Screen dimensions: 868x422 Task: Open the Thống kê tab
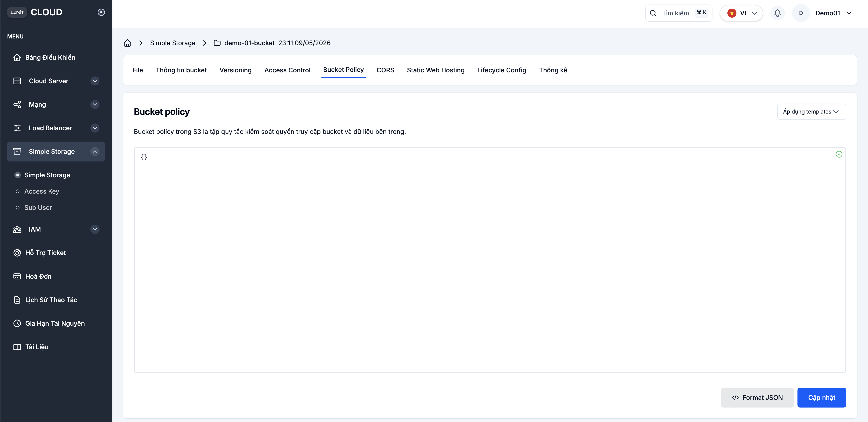click(553, 70)
